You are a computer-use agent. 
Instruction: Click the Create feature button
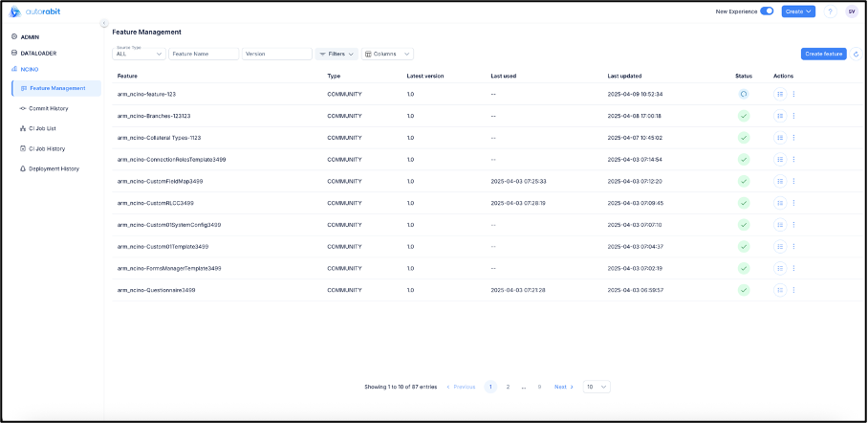click(823, 55)
